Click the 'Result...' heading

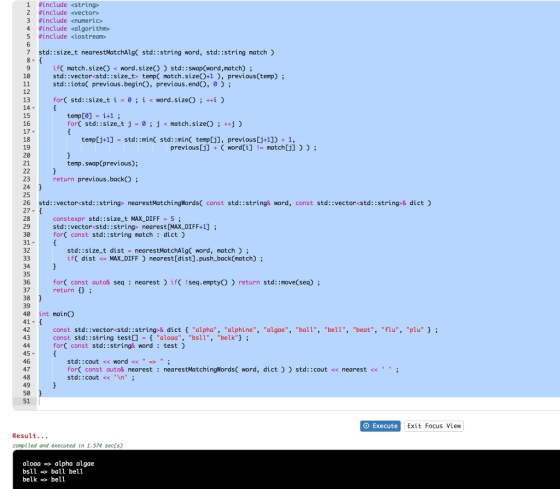coord(30,436)
